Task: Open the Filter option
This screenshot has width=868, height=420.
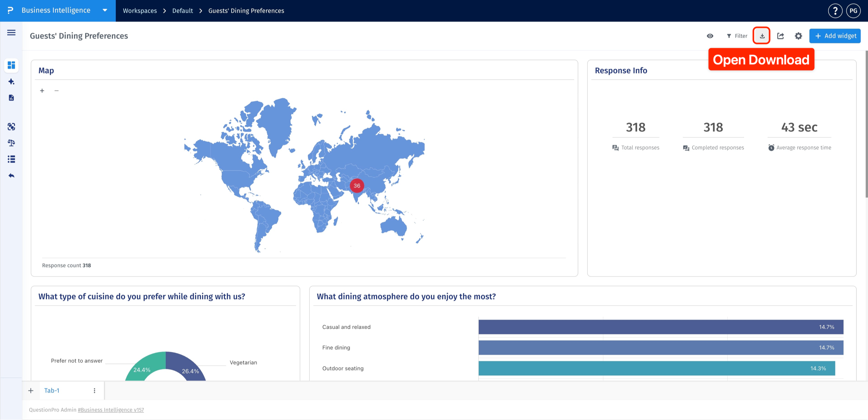Action: 737,36
